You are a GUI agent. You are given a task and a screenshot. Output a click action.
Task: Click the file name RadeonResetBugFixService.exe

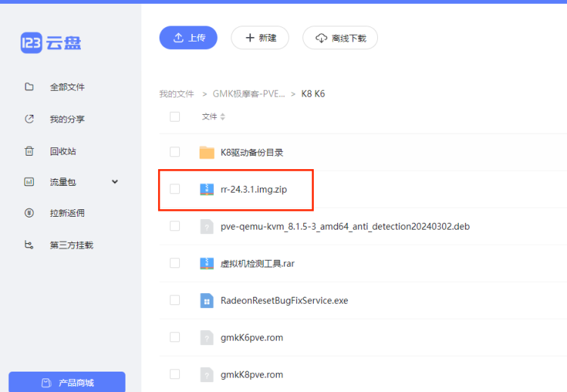click(284, 301)
